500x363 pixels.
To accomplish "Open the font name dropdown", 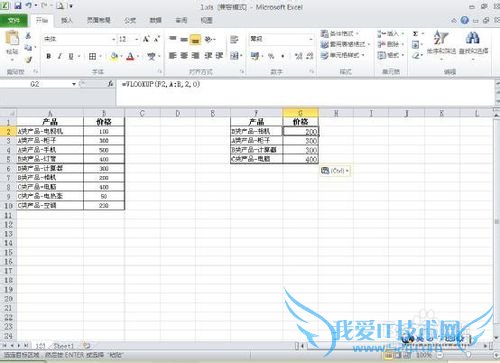I will [x=113, y=39].
